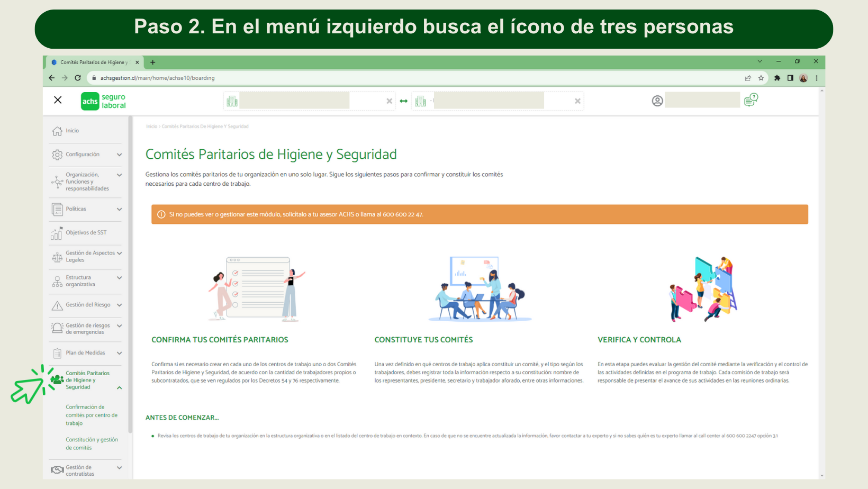Click the Políticas document icon
Screen dimensions: 868x489
pyautogui.click(x=57, y=209)
